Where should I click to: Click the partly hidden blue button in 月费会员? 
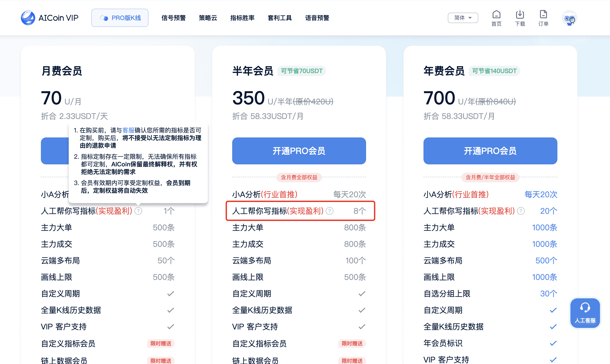55,151
